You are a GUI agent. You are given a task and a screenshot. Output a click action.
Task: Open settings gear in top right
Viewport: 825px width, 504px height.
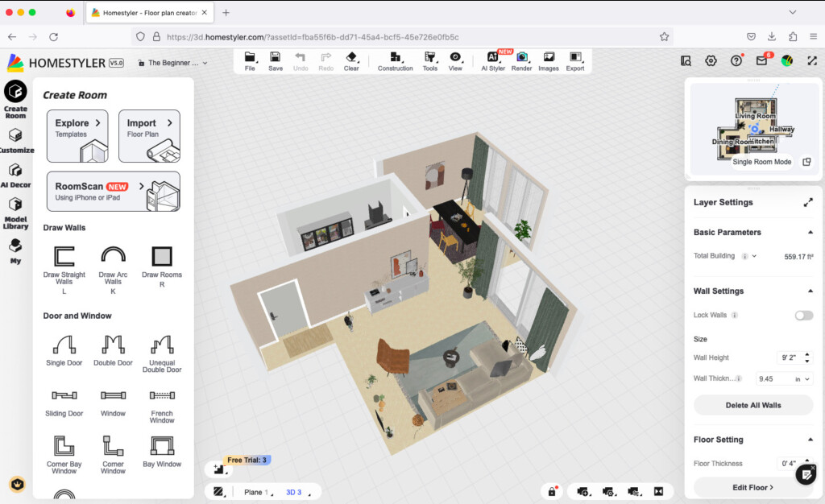point(711,61)
